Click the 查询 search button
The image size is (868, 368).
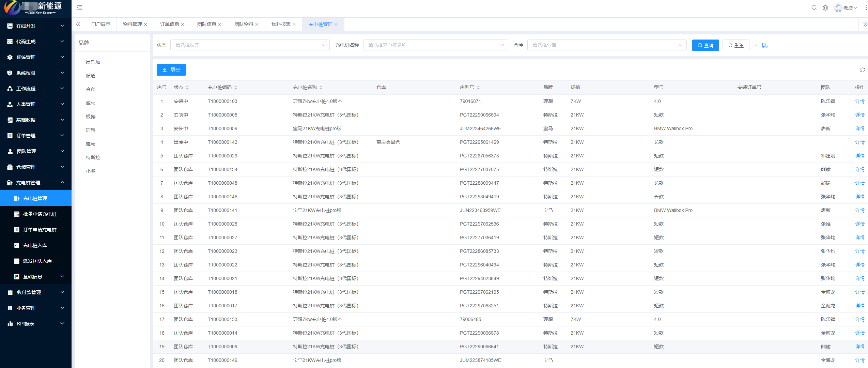[x=706, y=45]
